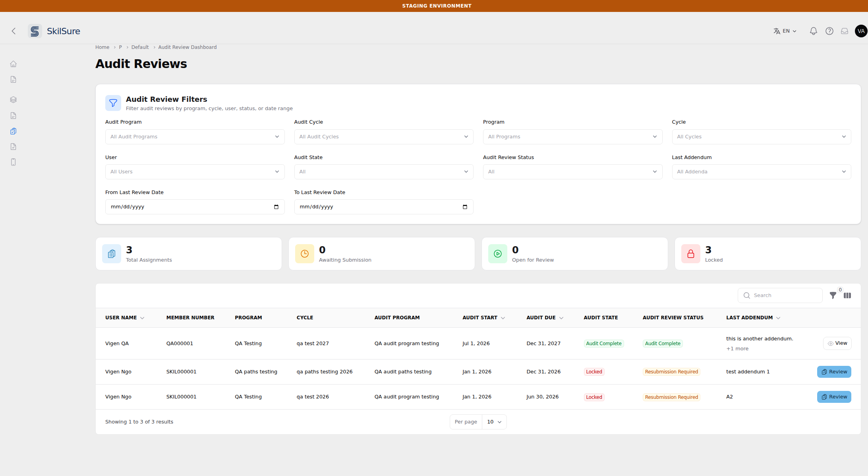Viewport: 868px width, 476px height.
Task: Click the From Last Review Date field
Action: (x=195, y=207)
